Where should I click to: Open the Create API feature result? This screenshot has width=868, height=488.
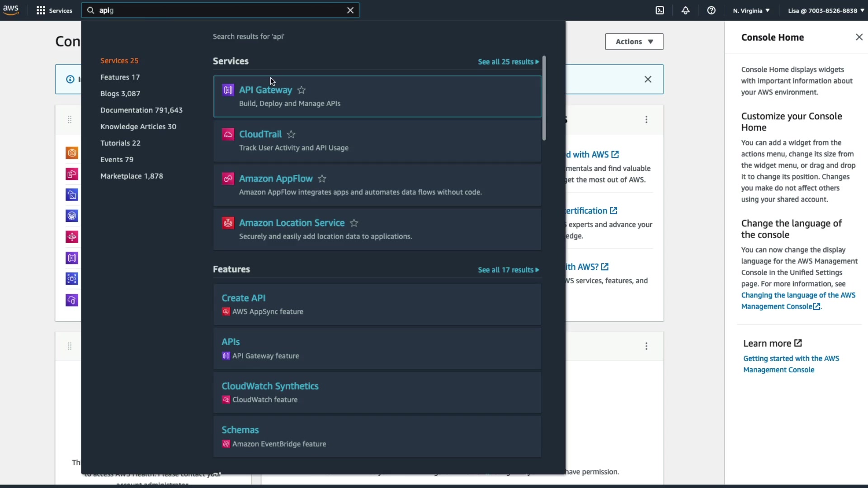pyautogui.click(x=243, y=298)
